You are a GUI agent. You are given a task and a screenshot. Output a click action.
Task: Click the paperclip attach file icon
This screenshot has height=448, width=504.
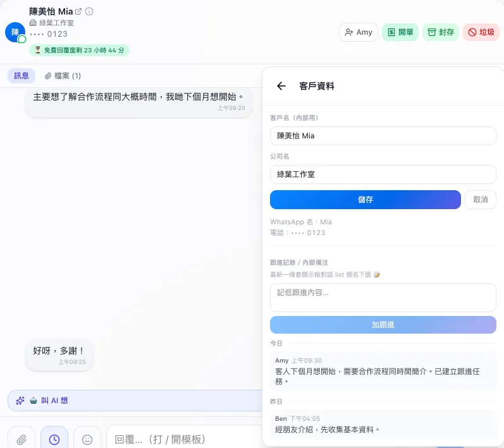(22, 439)
